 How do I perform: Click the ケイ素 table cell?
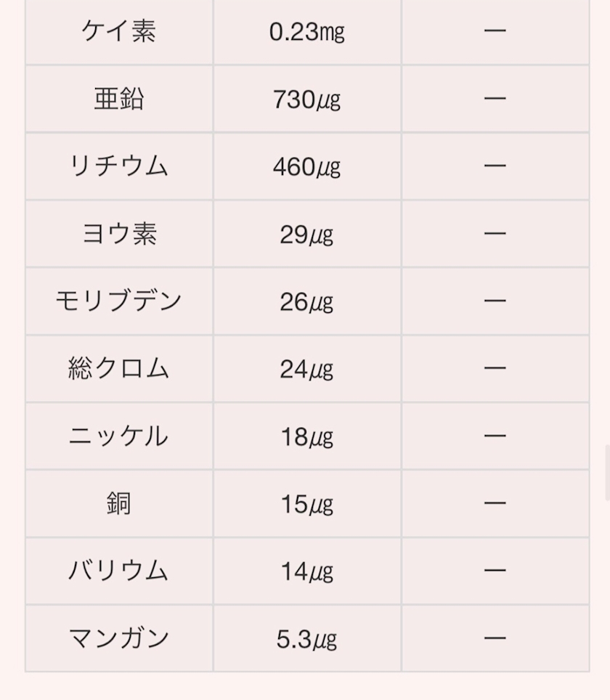click(x=118, y=32)
